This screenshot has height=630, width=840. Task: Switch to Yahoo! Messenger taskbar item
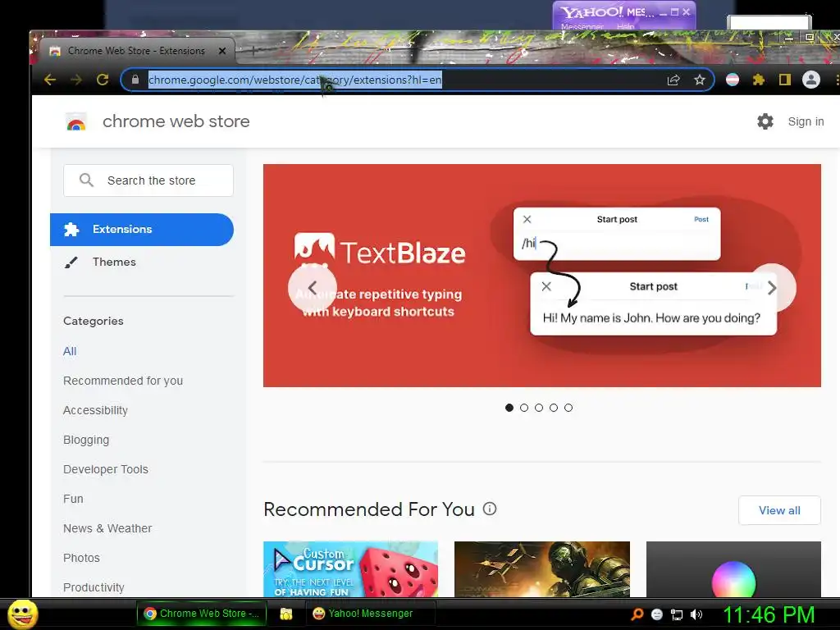[x=370, y=614]
